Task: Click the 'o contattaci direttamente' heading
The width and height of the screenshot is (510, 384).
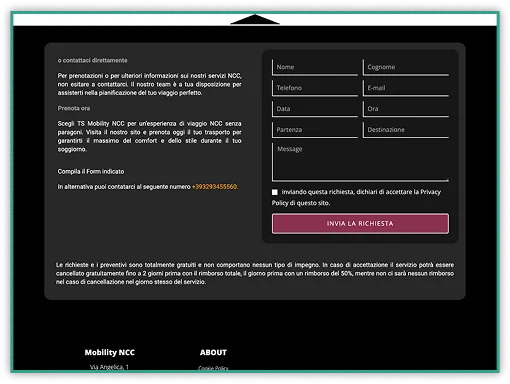Action: coord(92,60)
